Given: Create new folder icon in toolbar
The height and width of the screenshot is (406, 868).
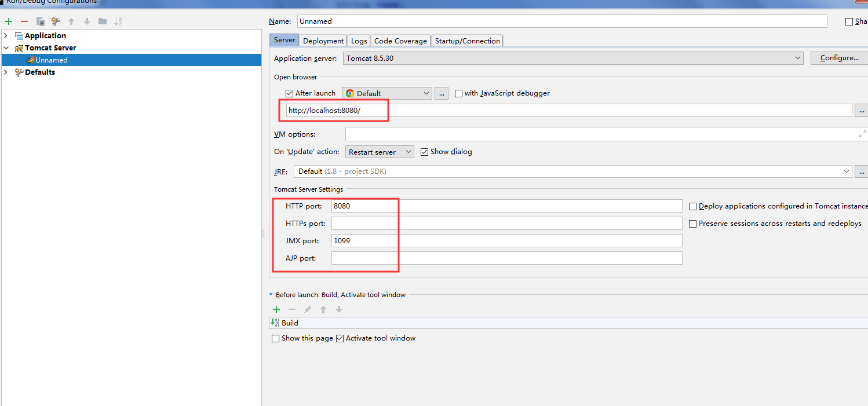Looking at the screenshot, I should tap(103, 21).
